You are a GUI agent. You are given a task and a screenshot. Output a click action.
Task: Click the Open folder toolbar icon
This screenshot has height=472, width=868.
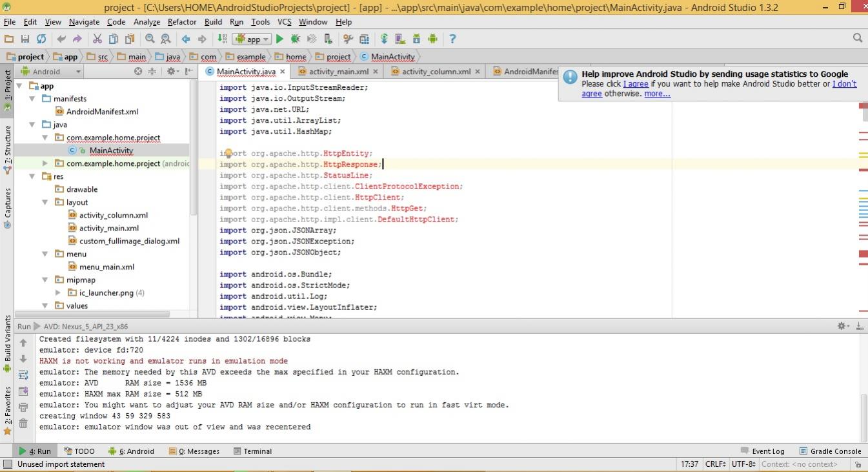click(x=9, y=39)
